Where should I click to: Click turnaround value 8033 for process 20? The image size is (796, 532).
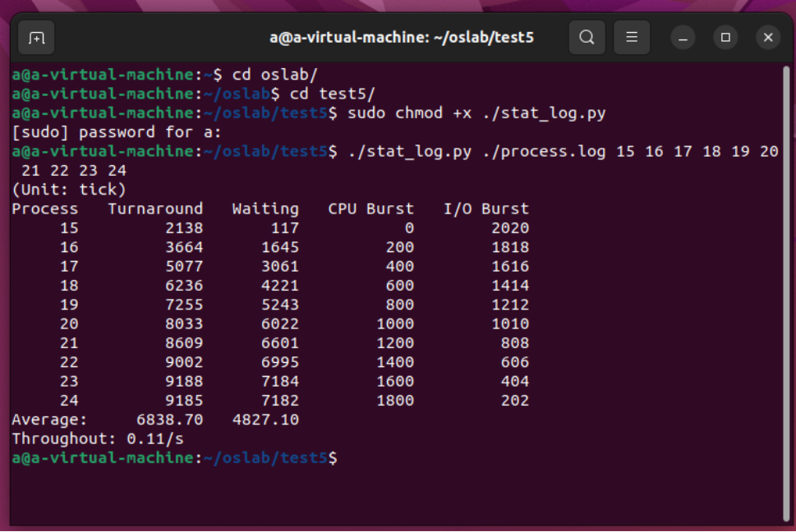pyautogui.click(x=184, y=324)
